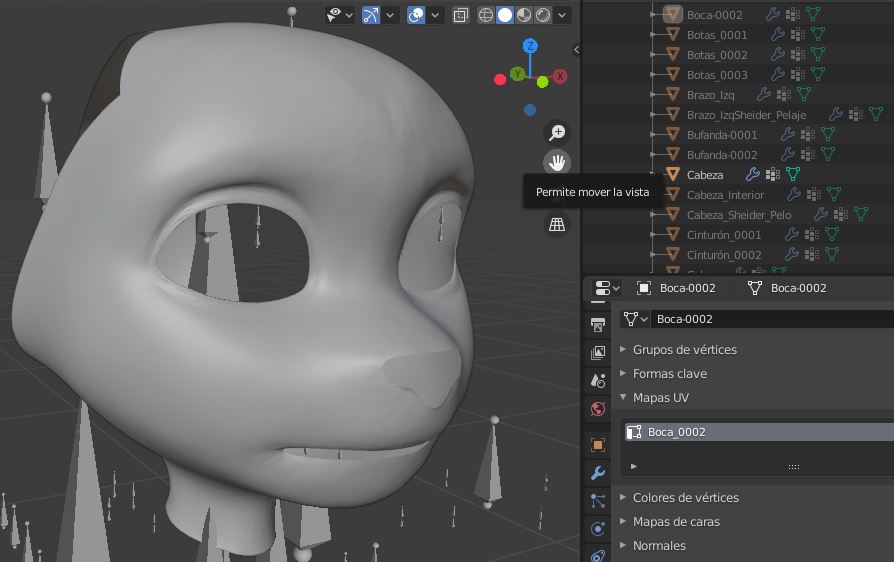Viewport: 894px width, 562px height.
Task: Open View Layer properties tab
Action: click(598, 353)
